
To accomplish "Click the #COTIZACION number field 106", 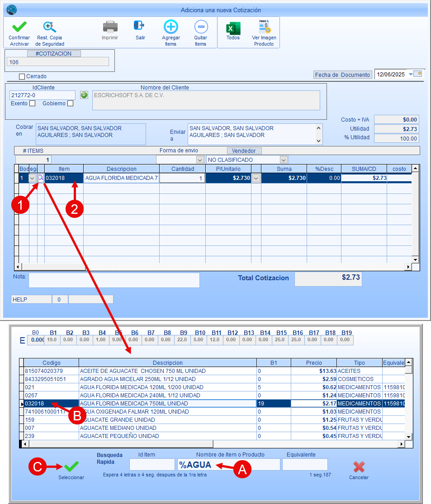I will pos(58,62).
